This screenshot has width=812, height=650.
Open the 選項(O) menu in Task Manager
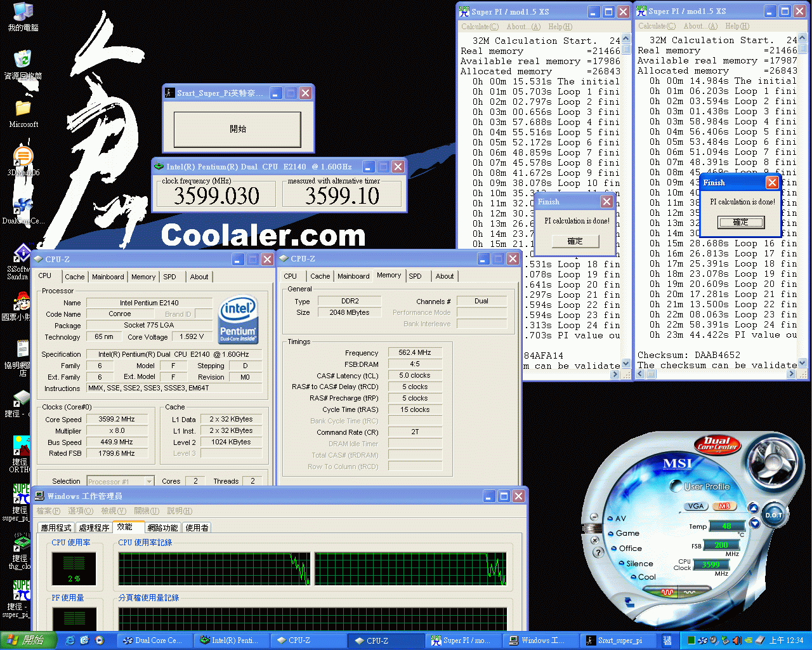coord(81,511)
